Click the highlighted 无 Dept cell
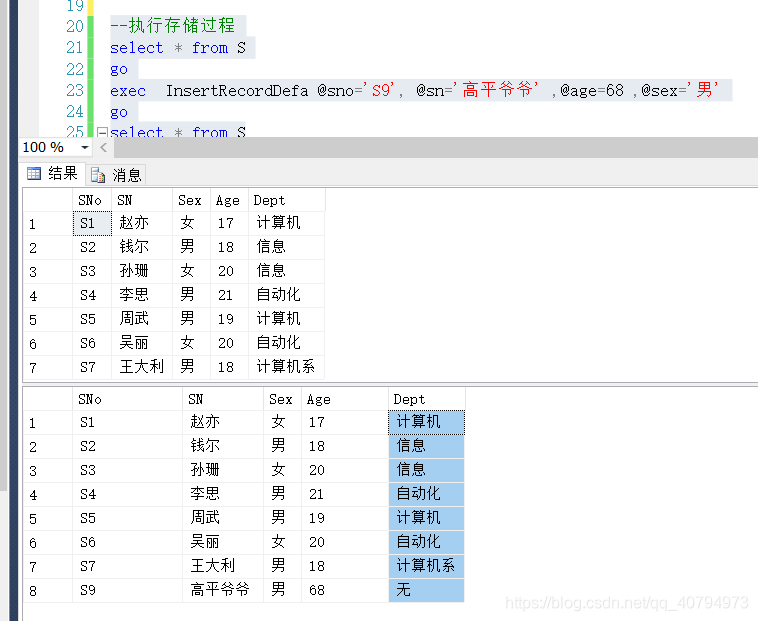The height and width of the screenshot is (621, 758). [426, 590]
